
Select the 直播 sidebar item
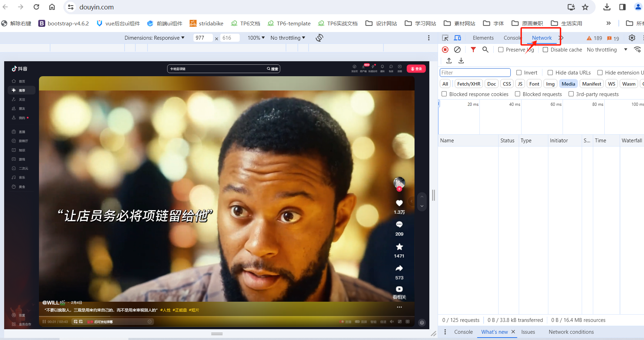(x=22, y=132)
